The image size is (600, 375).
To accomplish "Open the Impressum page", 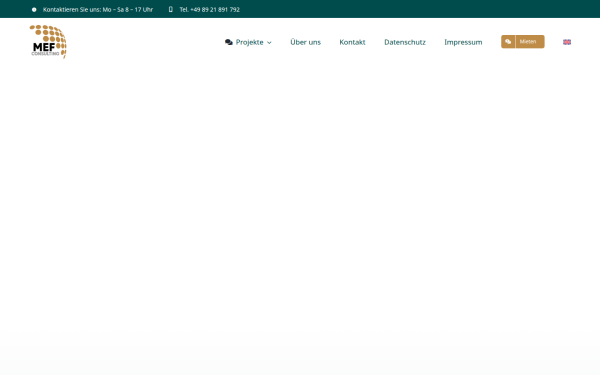I will click(x=463, y=42).
